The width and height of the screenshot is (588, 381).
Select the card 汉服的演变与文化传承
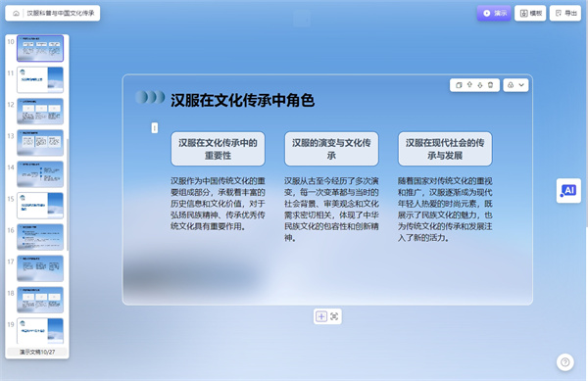(331, 149)
